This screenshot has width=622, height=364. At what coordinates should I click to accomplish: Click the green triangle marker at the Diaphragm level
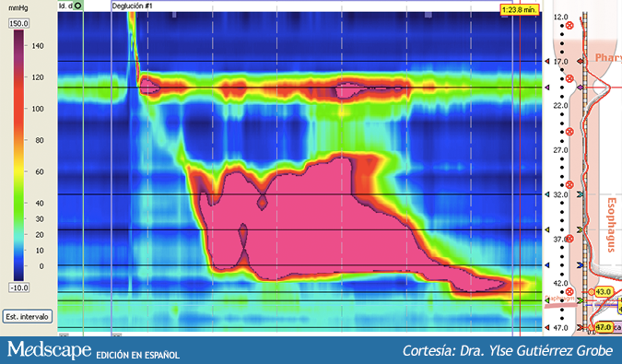pos(547,300)
